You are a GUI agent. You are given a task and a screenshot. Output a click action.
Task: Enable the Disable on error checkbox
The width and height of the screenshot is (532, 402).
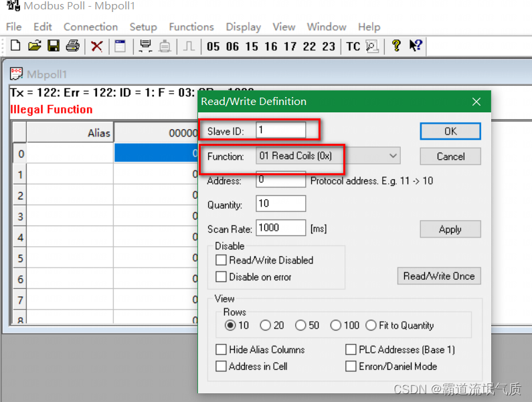coord(221,277)
